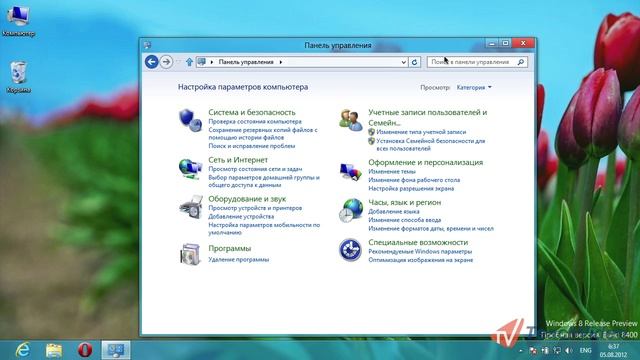Open Оборудование и звук category
Screen dimensions: 640x360
point(247,199)
